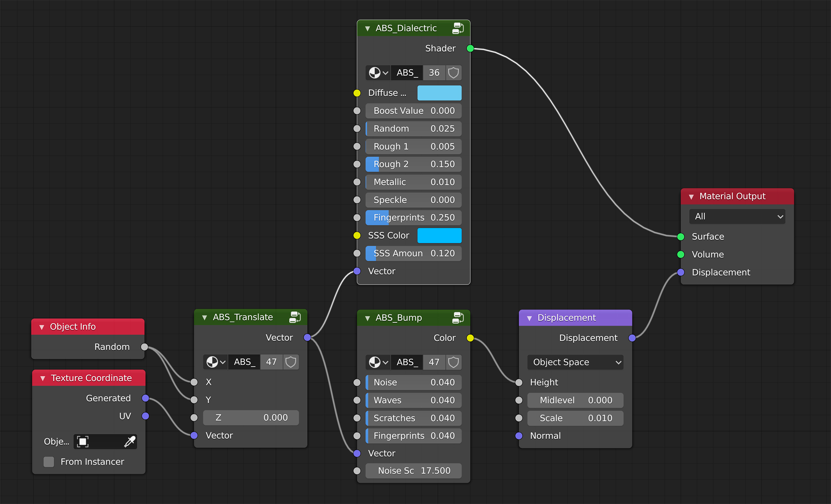The width and height of the screenshot is (831, 504).
Task: Collapse the Object Info node
Action: (x=42, y=327)
